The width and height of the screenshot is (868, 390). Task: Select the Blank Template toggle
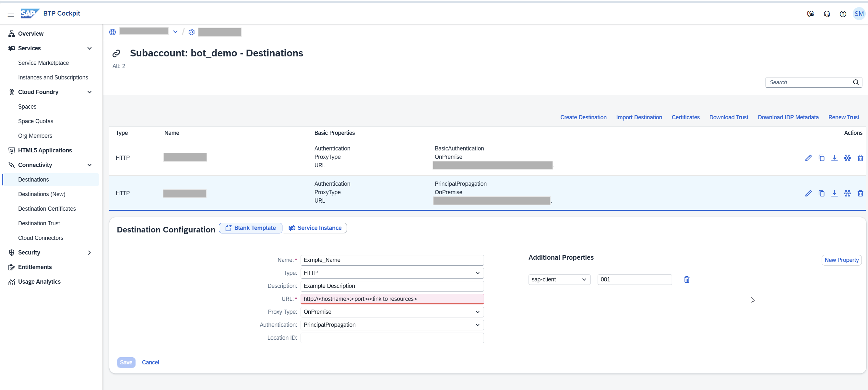[x=250, y=228]
